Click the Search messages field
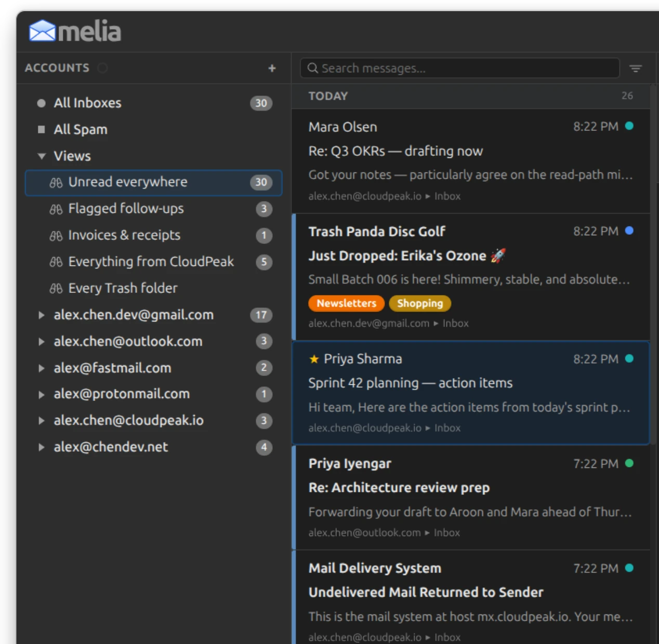659x644 pixels. pos(460,68)
